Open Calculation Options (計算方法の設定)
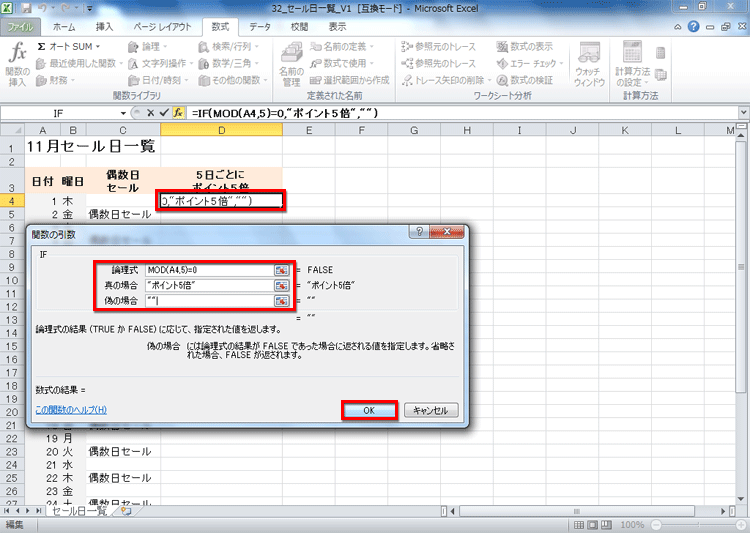Viewport: 750px width, 533px height. tap(632, 65)
